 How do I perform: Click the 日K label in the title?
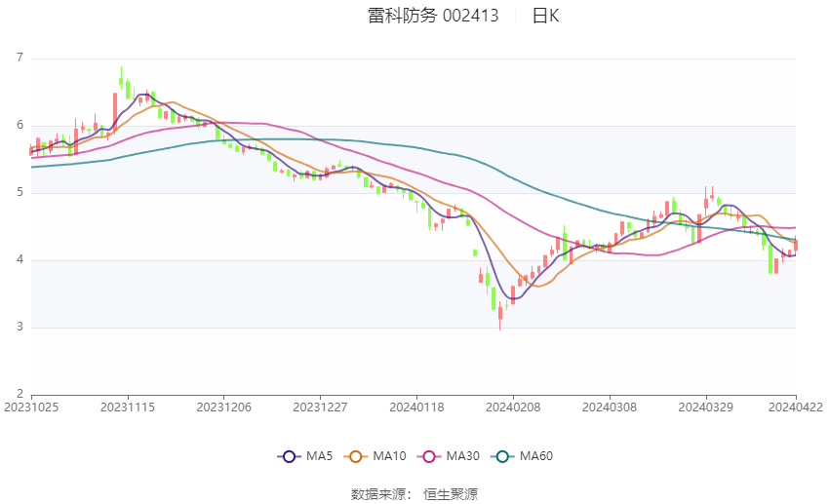(x=545, y=16)
